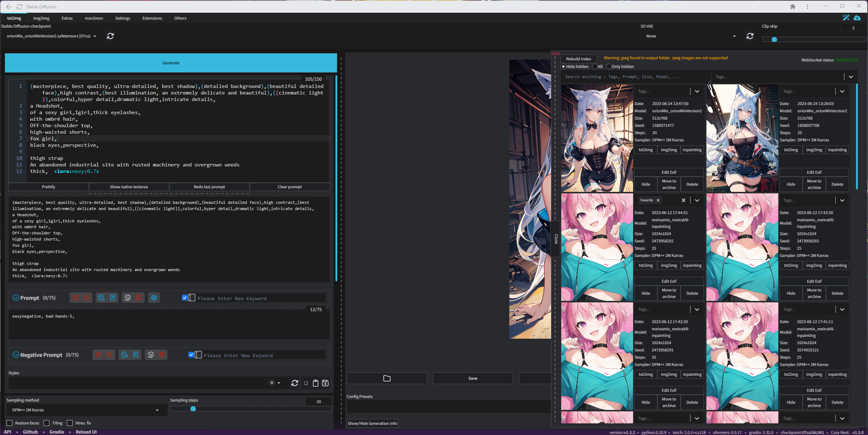This screenshot has width=868, height=435.
Task: Select the Only hidden radio button
Action: coord(609,67)
